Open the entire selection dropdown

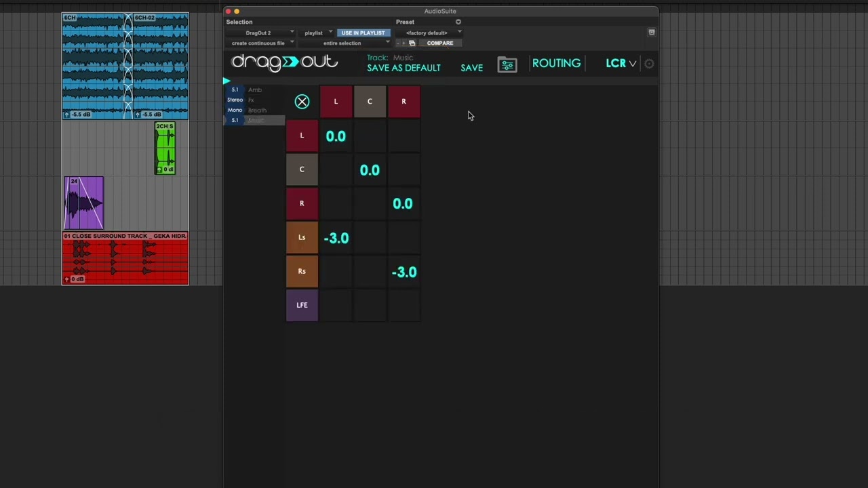[346, 43]
